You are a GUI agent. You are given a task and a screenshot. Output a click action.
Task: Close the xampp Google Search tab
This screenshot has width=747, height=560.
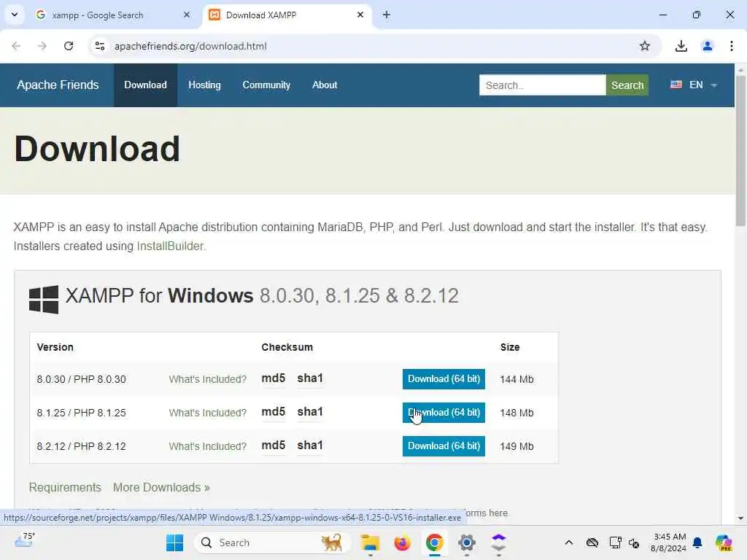(187, 15)
